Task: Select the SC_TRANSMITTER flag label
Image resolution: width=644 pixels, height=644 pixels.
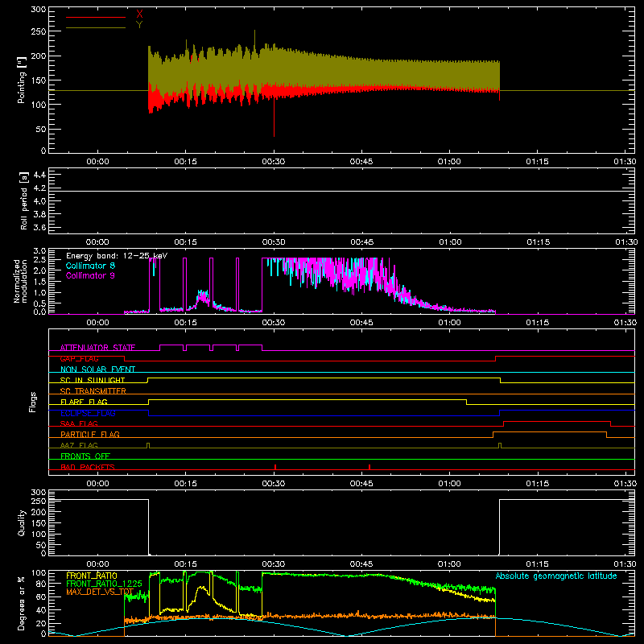Action: (93, 391)
